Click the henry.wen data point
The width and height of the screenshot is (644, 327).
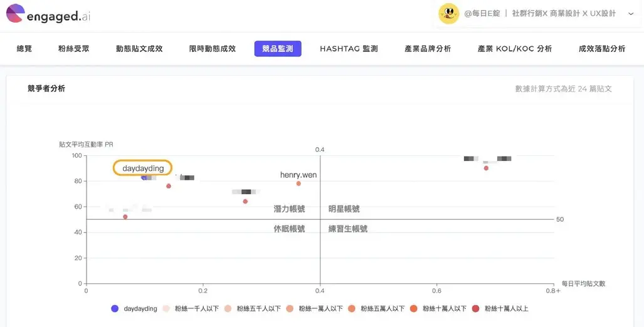298,184
